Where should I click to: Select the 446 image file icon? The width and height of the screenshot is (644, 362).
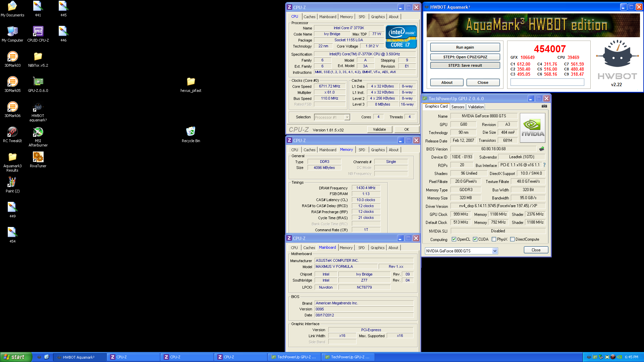click(x=63, y=34)
